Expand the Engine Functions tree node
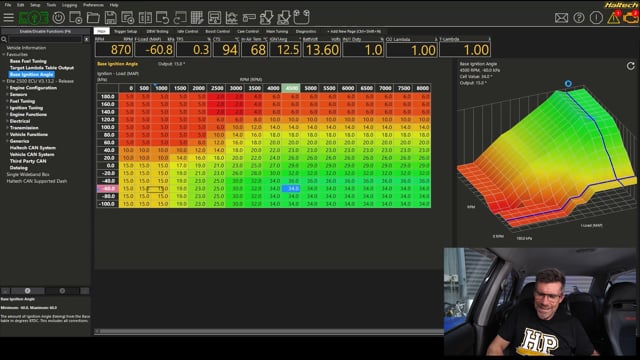Screen dimensions: 640x360 coord(7,114)
